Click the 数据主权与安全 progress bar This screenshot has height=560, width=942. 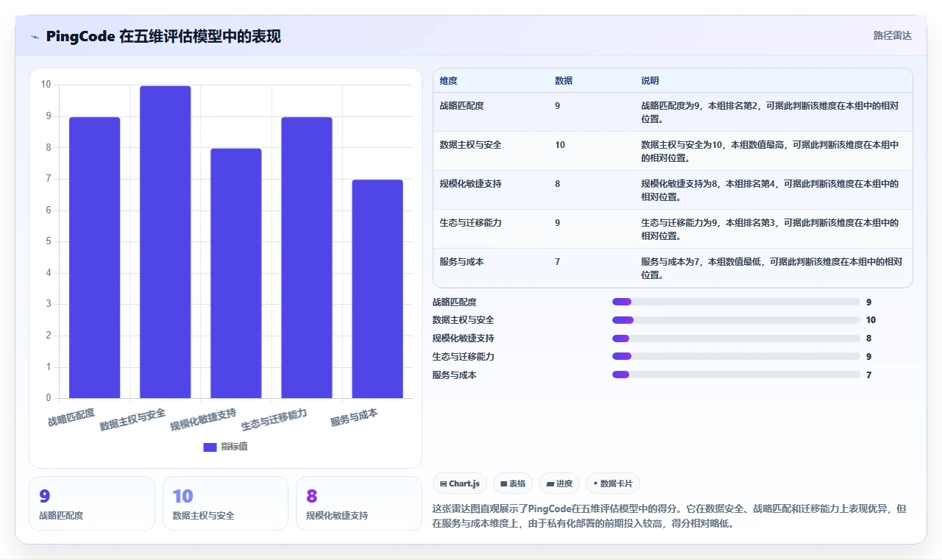point(736,320)
